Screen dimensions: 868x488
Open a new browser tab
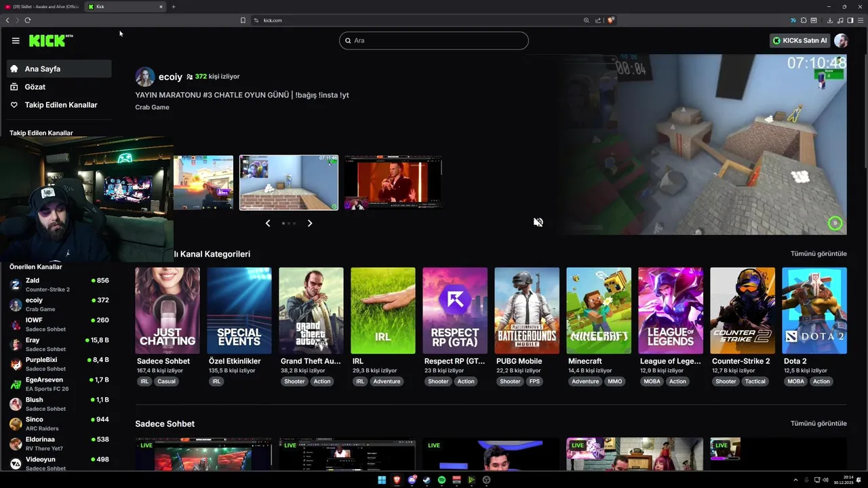tap(173, 7)
